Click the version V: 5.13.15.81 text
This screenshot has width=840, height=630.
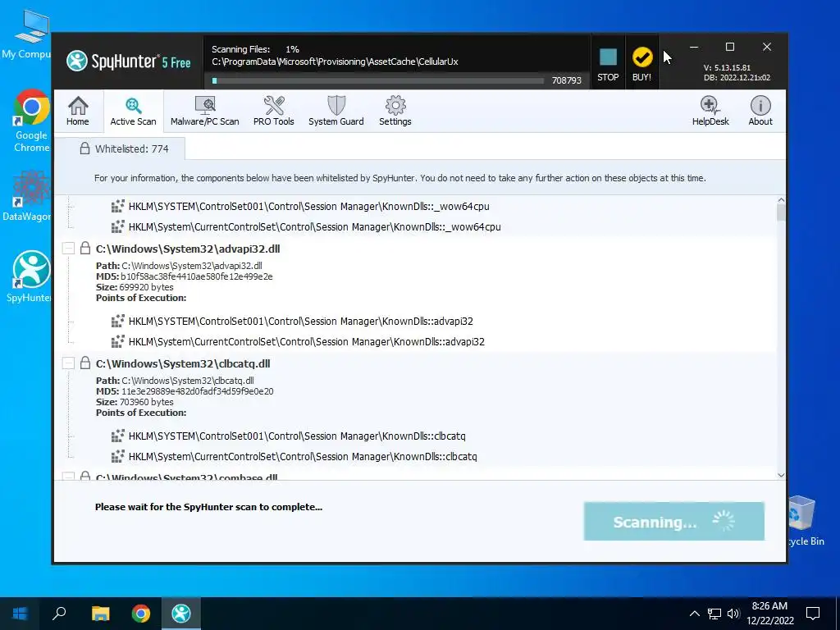pyautogui.click(x=727, y=68)
